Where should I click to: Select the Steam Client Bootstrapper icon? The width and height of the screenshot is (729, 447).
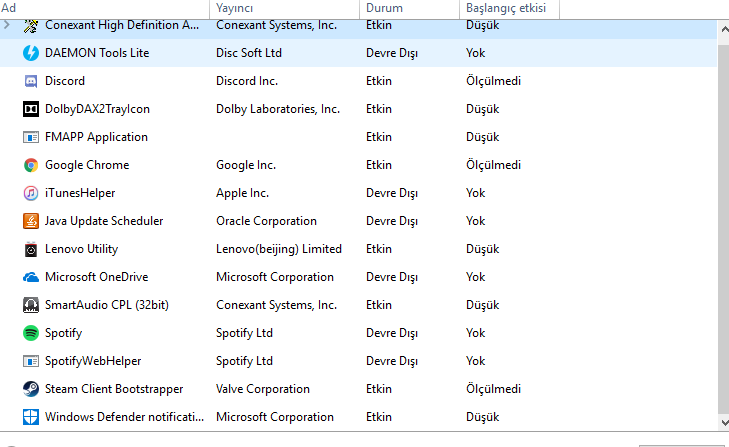30,389
